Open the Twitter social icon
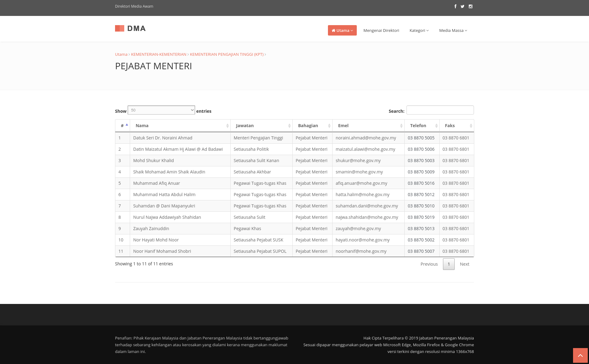Image resolution: width=589 pixels, height=364 pixels. click(462, 6)
